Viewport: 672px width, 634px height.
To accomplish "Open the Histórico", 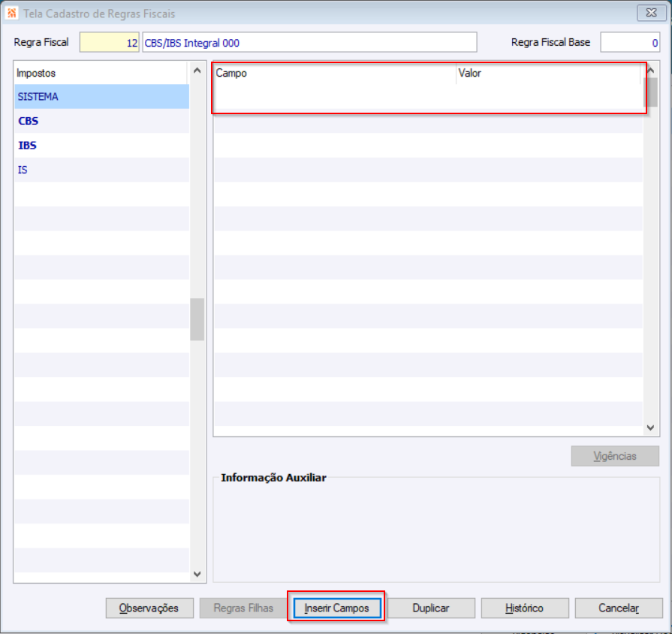I will click(525, 608).
